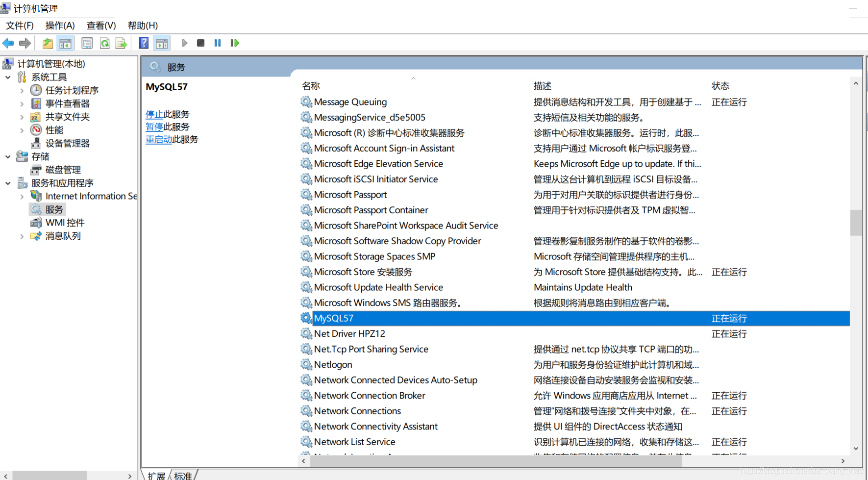This screenshot has width=868, height=480.
Task: Switch to the 扩展 tab
Action: click(156, 476)
